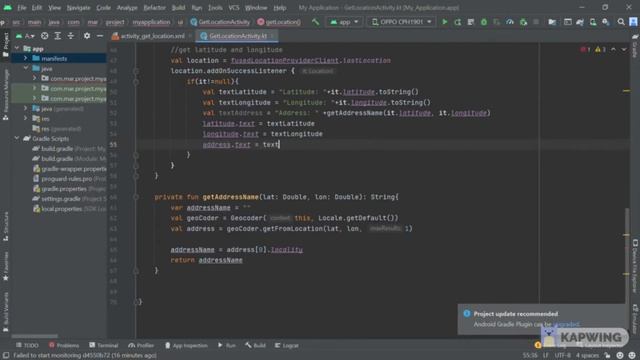The width and height of the screenshot is (640, 360).
Task: Open the Resource Manager side tab
Action: tap(5, 95)
